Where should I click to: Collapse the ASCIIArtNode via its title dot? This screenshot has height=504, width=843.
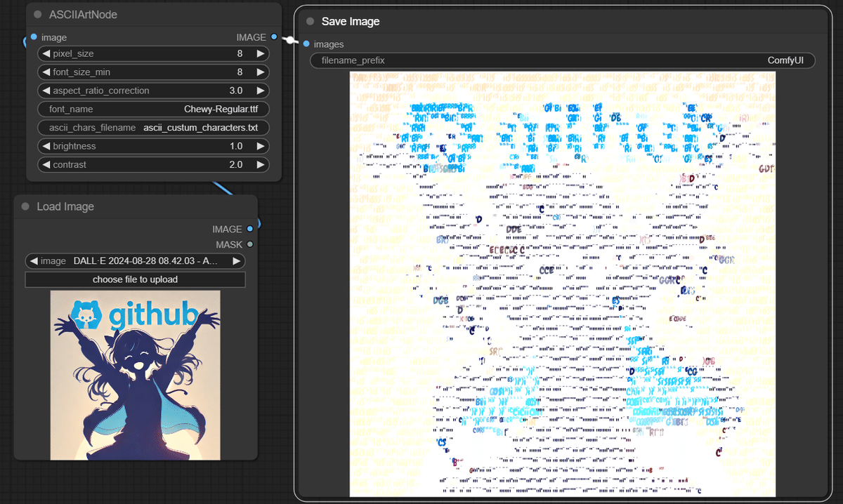point(38,15)
